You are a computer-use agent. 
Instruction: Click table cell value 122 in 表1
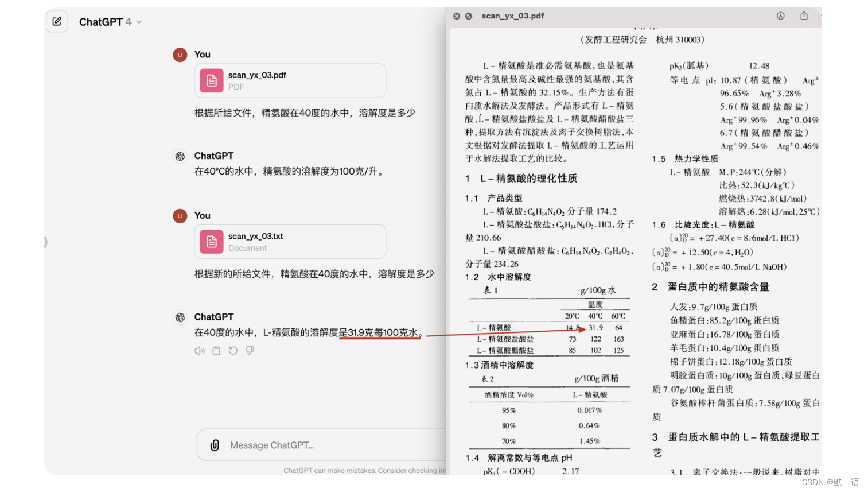[596, 339]
